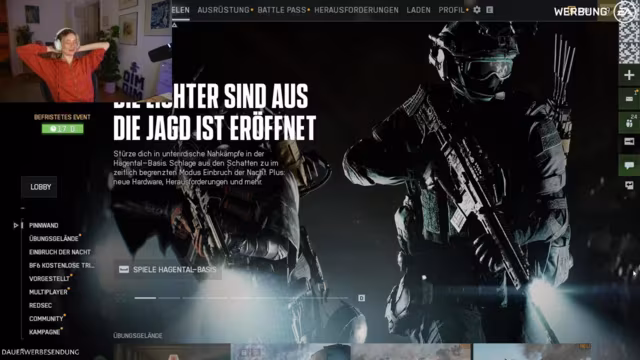Click the Lobby button
Viewport: 640px width, 360px height.
pyautogui.click(x=40, y=187)
